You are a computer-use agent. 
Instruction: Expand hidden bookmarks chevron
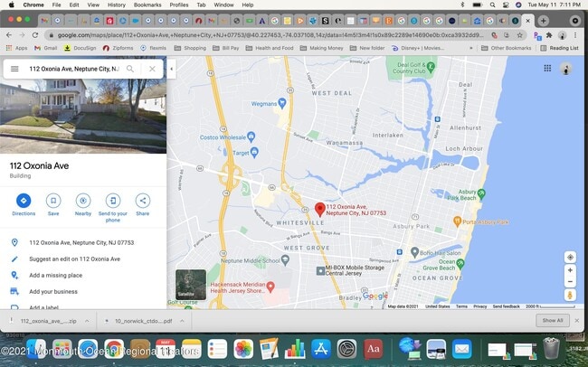471,48
